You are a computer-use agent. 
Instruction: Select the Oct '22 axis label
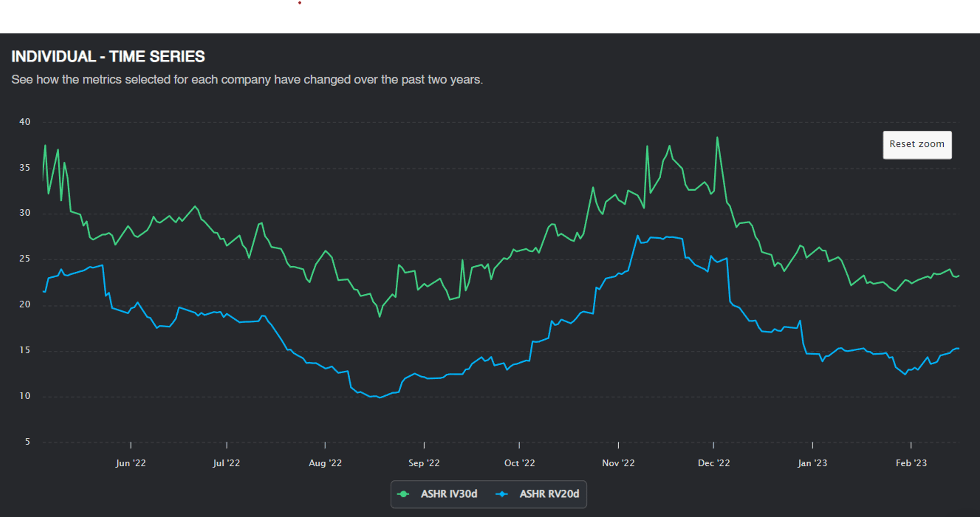519,463
